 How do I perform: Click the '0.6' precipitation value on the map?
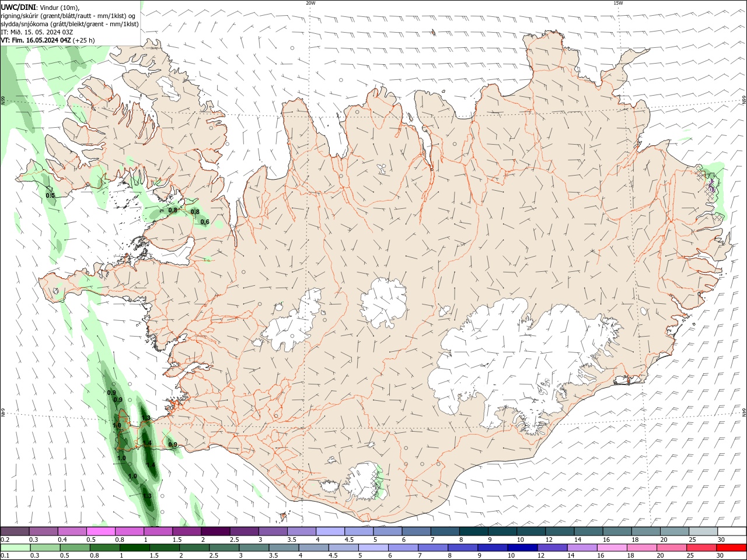click(x=205, y=222)
